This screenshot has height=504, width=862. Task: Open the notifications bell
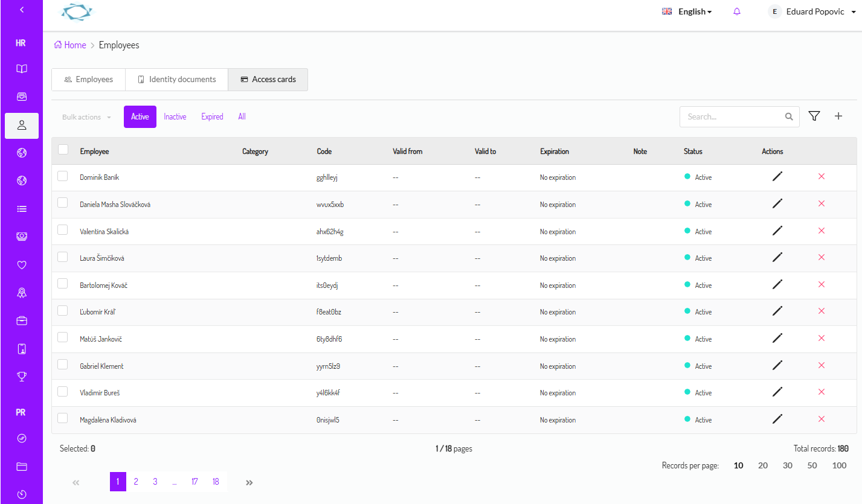[736, 11]
